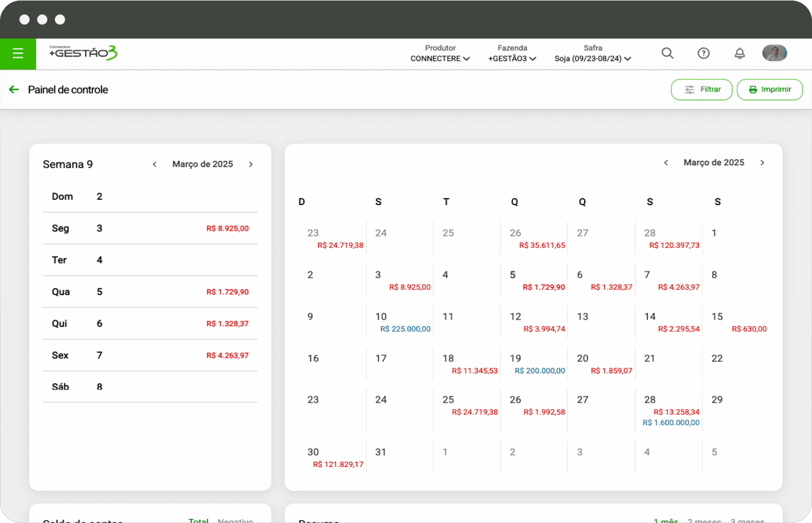Click the search magnifier icon
812x523 pixels.
point(667,53)
